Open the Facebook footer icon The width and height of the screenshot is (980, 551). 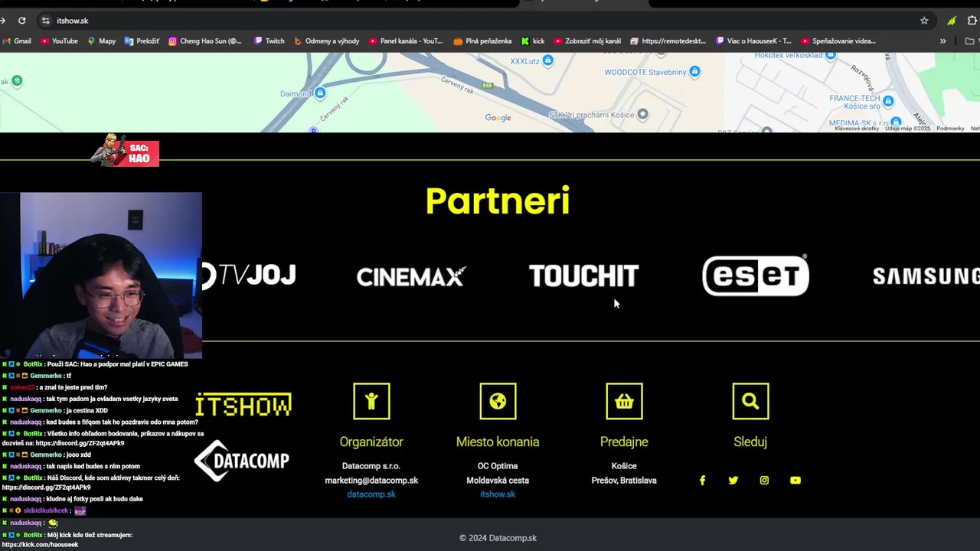point(702,481)
